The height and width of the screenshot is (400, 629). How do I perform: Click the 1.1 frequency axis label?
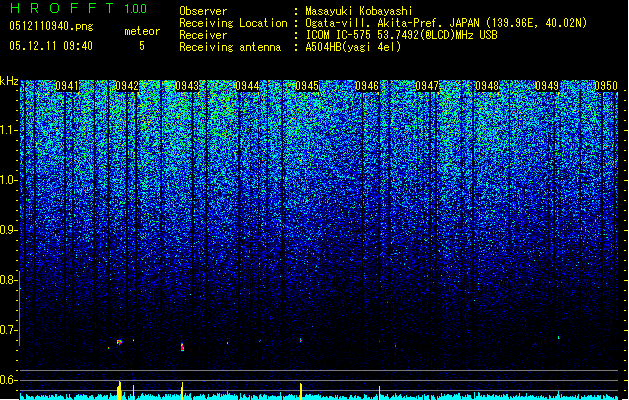click(8, 130)
